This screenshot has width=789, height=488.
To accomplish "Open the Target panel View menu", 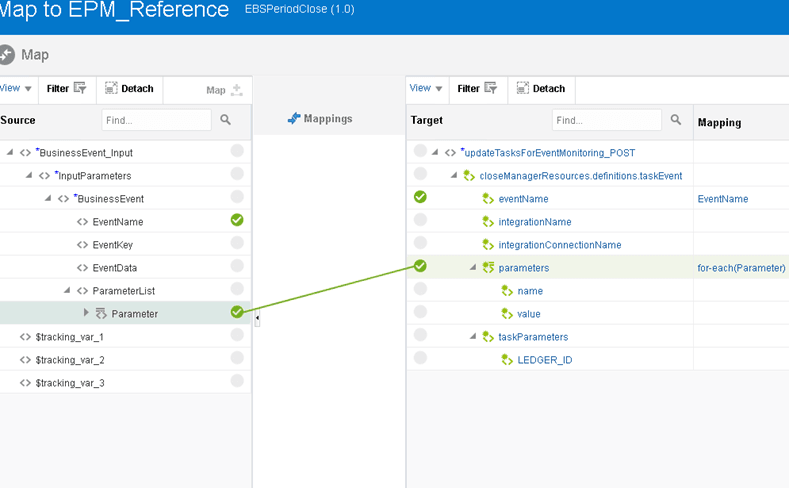I will point(426,88).
